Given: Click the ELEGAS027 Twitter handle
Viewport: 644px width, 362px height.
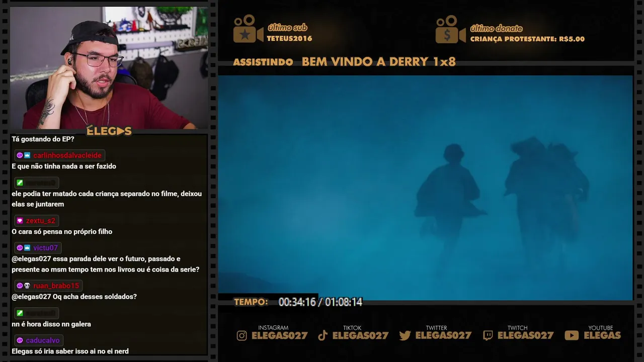Looking at the screenshot, I should click(x=443, y=335).
